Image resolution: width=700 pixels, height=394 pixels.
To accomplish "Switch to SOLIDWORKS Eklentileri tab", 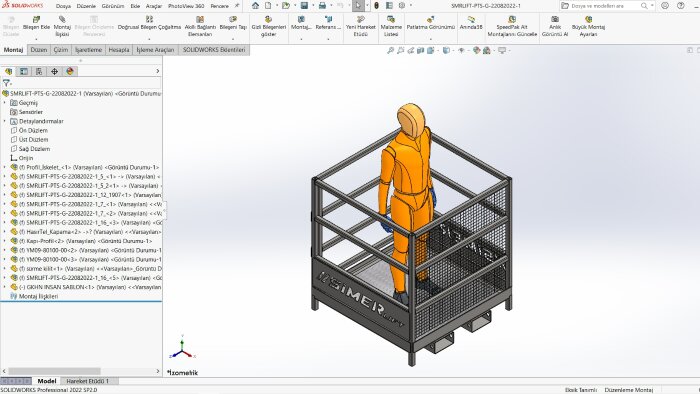I will pyautogui.click(x=214, y=50).
